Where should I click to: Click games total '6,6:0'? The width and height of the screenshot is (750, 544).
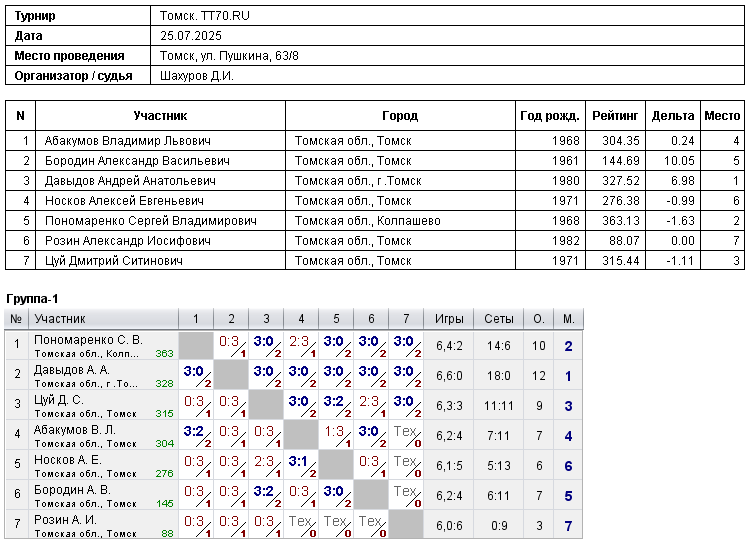(x=449, y=376)
